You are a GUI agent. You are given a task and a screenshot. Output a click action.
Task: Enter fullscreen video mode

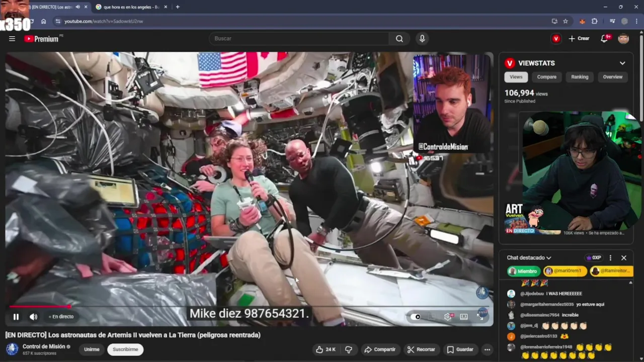click(480, 317)
